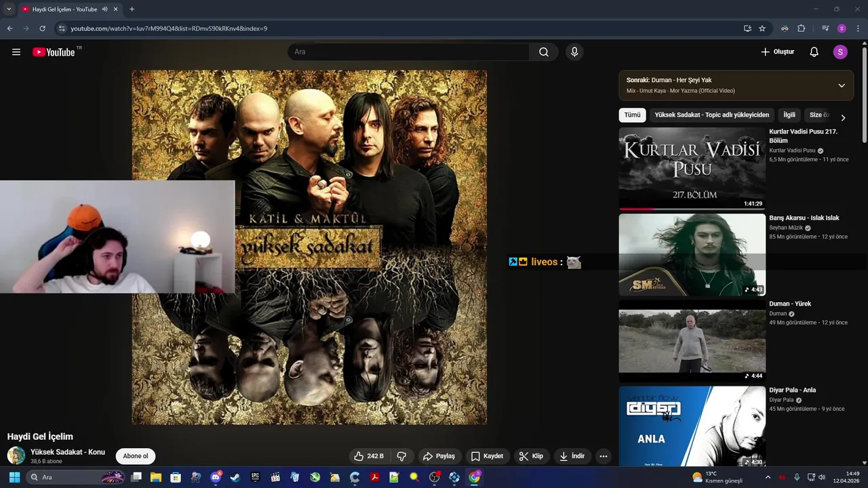868x488 pixels.
Task: Dislike the video
Action: point(401,456)
